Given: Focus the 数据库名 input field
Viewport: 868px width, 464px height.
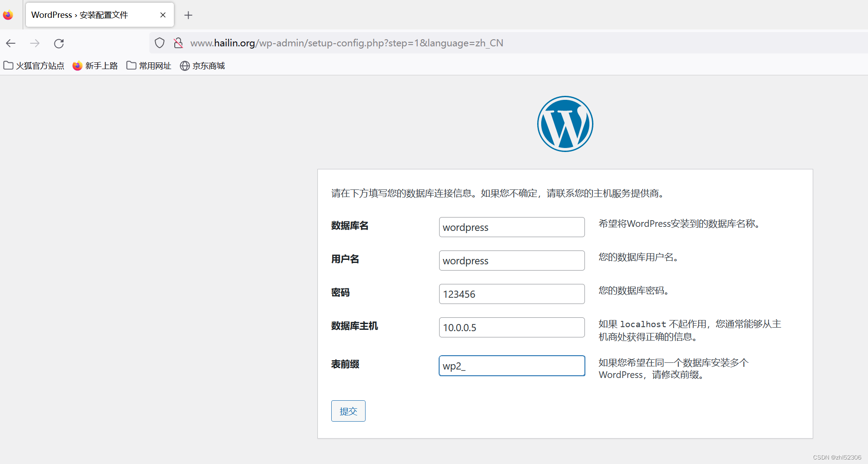Looking at the screenshot, I should tap(512, 227).
